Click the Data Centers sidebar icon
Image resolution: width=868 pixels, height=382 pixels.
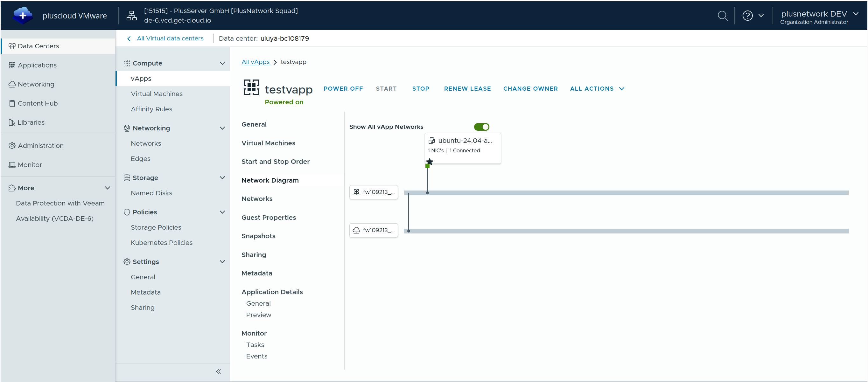(12, 46)
